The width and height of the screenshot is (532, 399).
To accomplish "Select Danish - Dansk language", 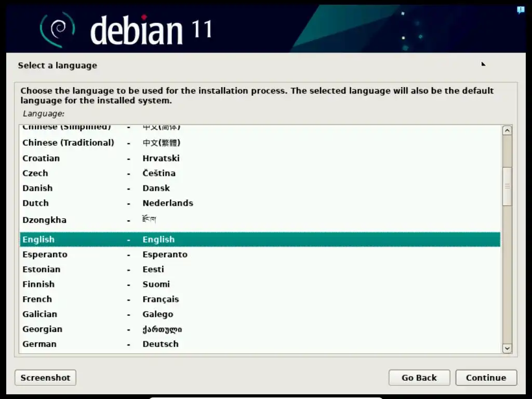I will 260,188.
